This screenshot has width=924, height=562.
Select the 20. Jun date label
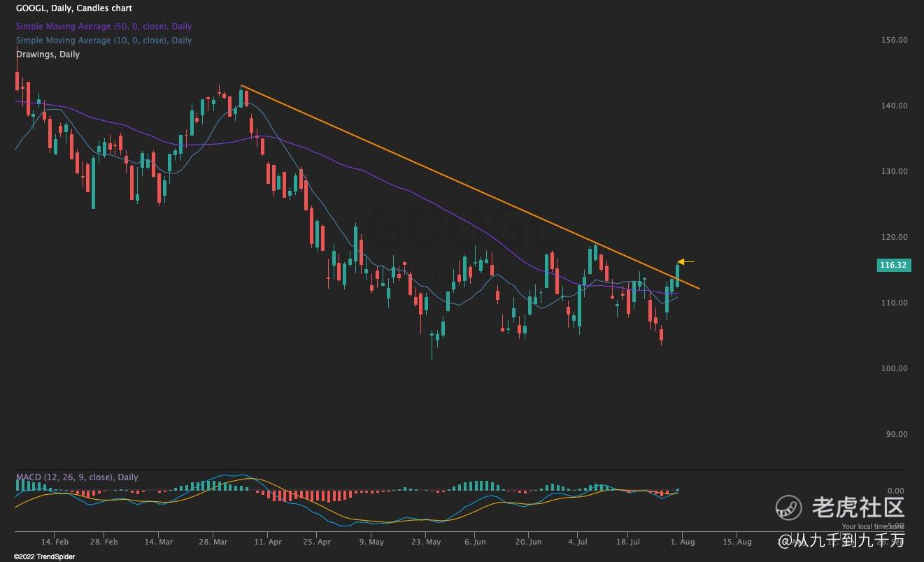tap(529, 542)
